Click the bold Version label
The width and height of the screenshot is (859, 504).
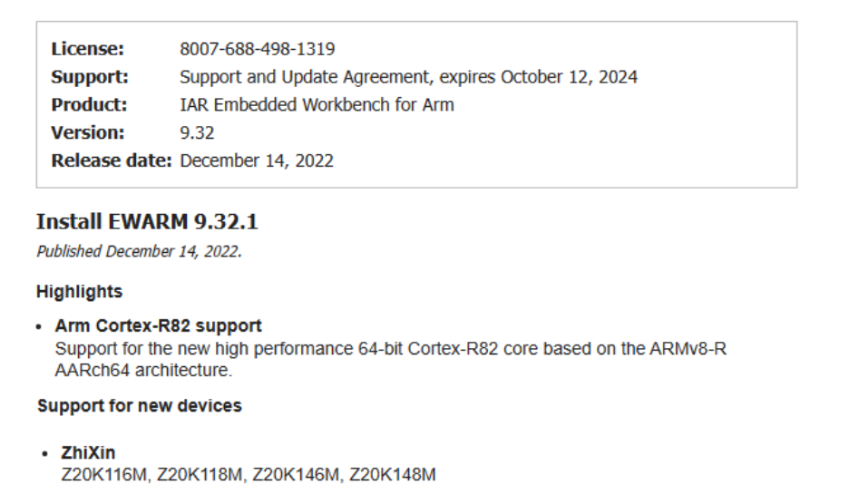tap(88, 133)
